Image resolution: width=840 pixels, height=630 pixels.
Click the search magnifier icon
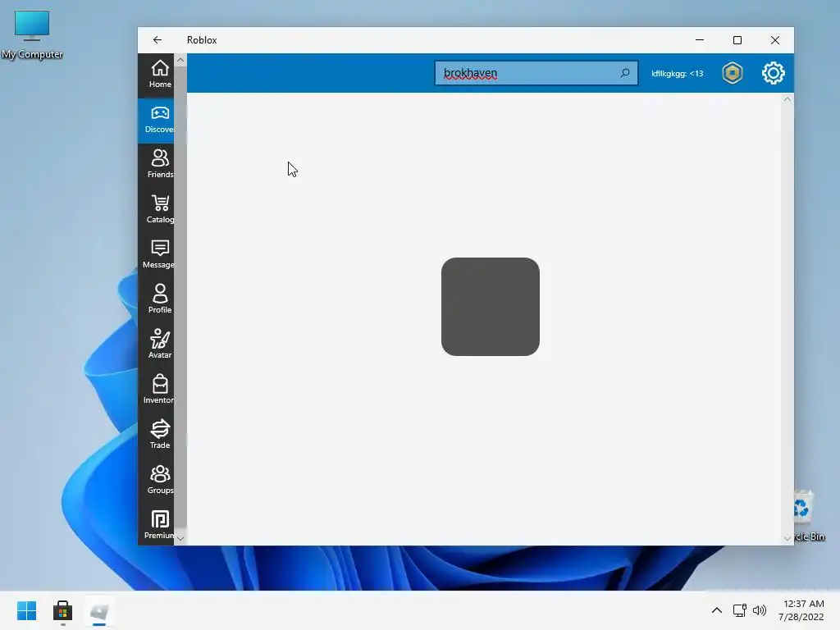[x=624, y=73]
